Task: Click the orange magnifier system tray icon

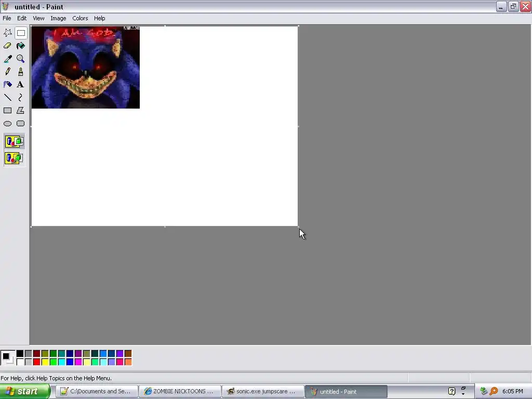Action: [x=494, y=392]
